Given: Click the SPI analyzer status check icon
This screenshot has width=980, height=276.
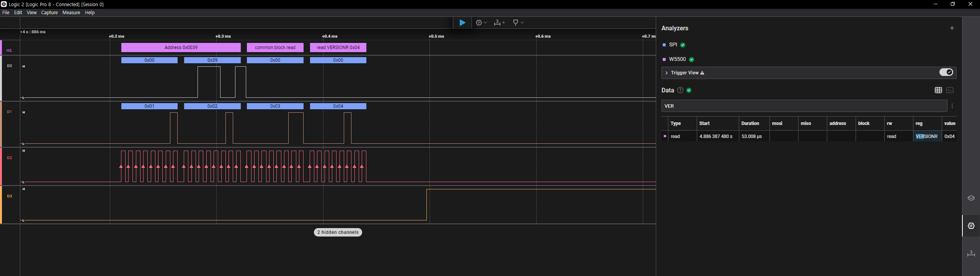Looking at the screenshot, I should [x=683, y=45].
